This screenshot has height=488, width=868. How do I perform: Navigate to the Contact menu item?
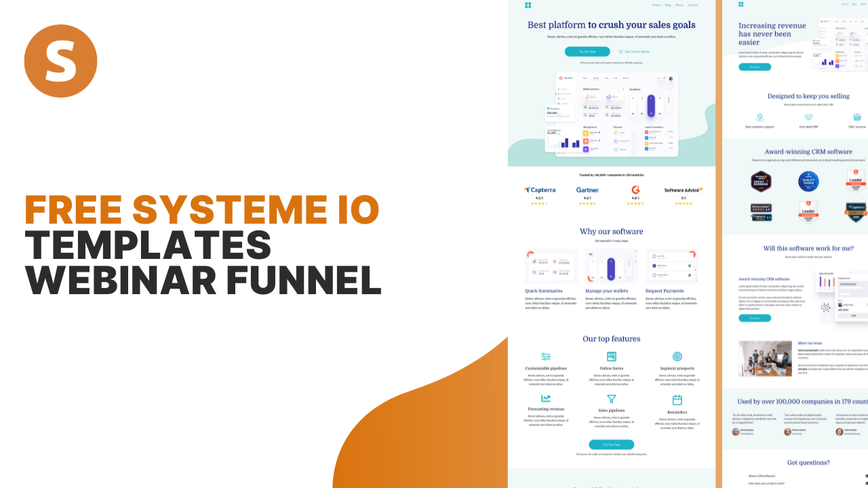(693, 5)
